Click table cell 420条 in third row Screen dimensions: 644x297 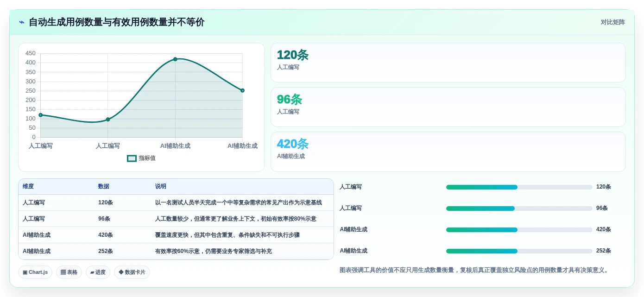point(106,235)
